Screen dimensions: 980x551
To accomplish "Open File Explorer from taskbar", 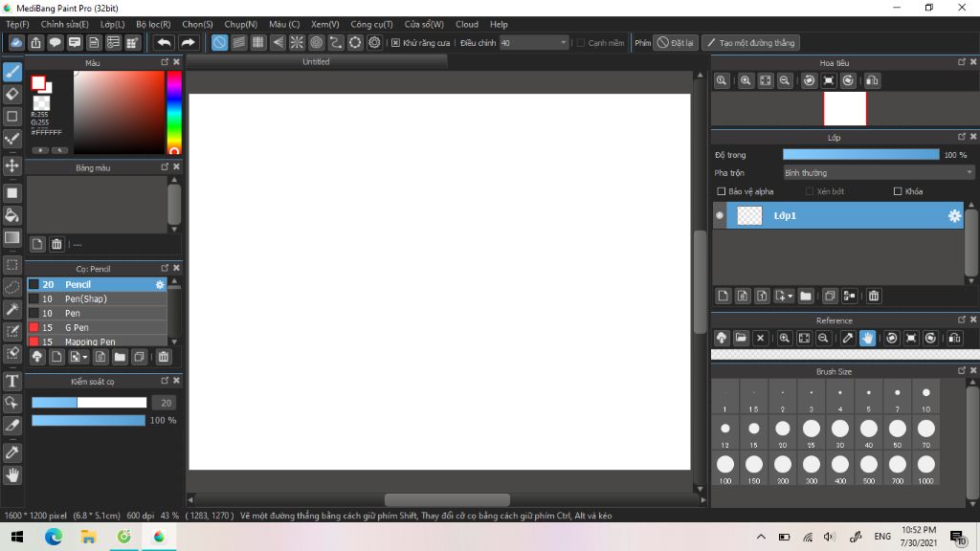I will click(x=88, y=537).
